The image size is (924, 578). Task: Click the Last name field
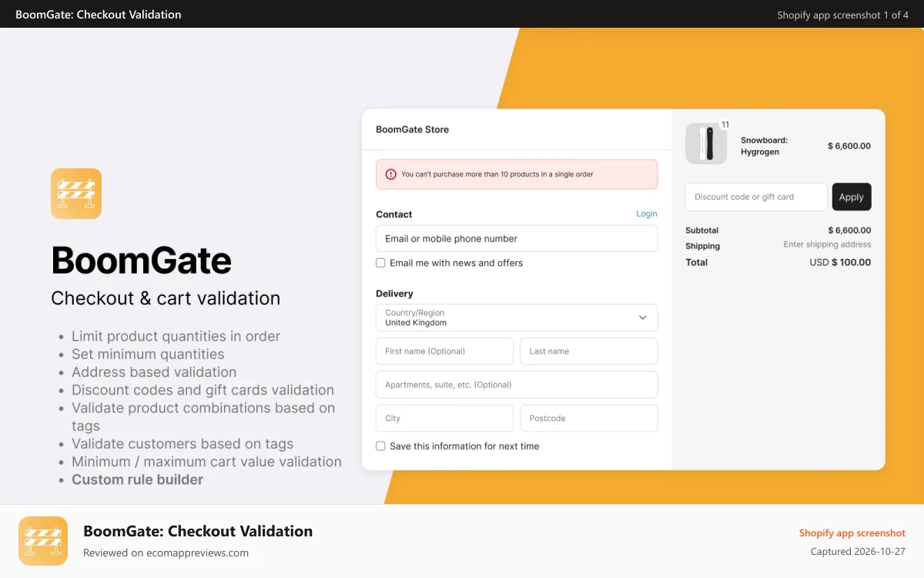point(589,351)
